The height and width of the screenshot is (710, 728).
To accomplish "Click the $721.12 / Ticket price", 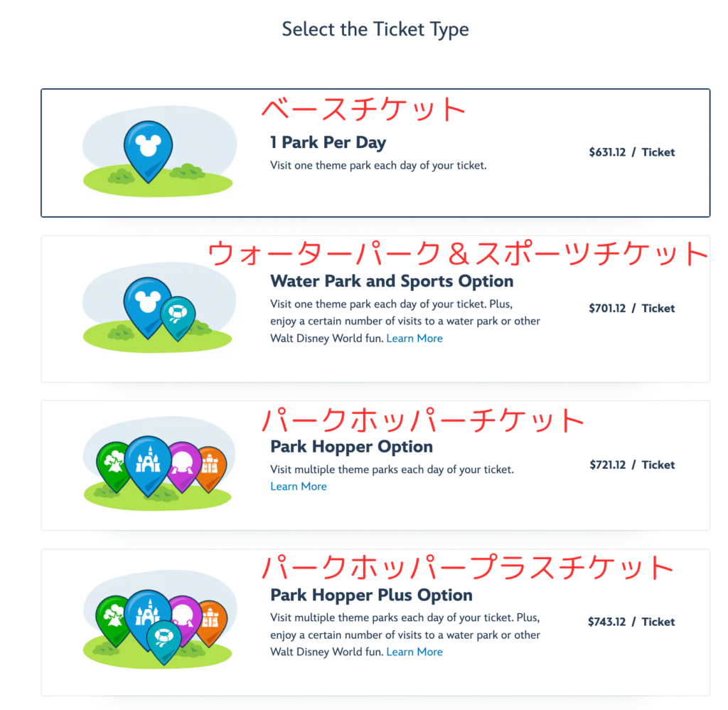I will pyautogui.click(x=632, y=465).
